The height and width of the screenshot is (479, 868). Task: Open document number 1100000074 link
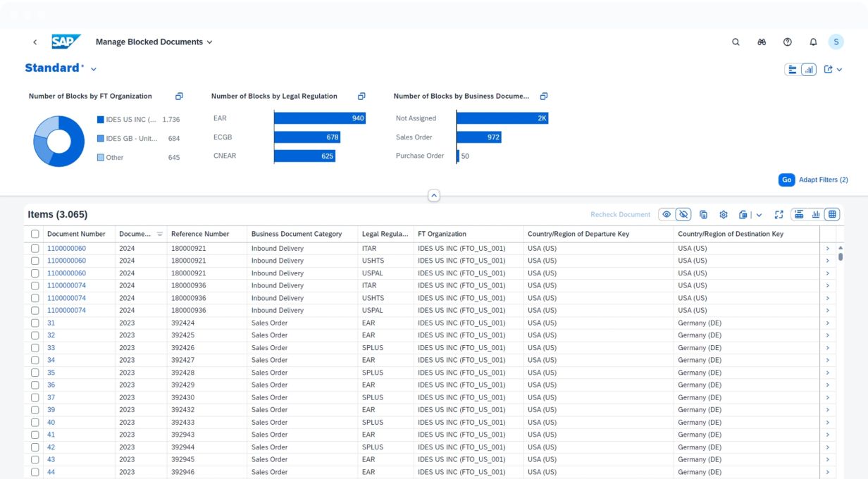coord(66,286)
